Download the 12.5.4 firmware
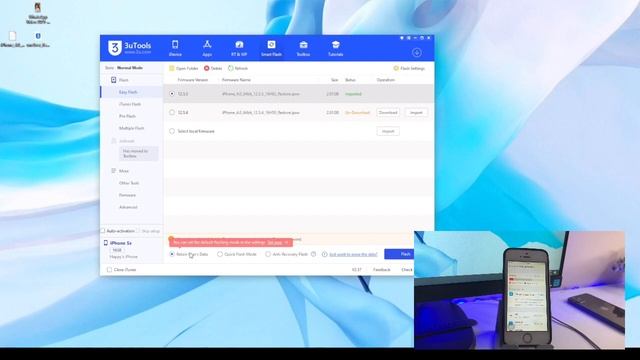Screen dimensions: 640x360 pyautogui.click(x=388, y=112)
